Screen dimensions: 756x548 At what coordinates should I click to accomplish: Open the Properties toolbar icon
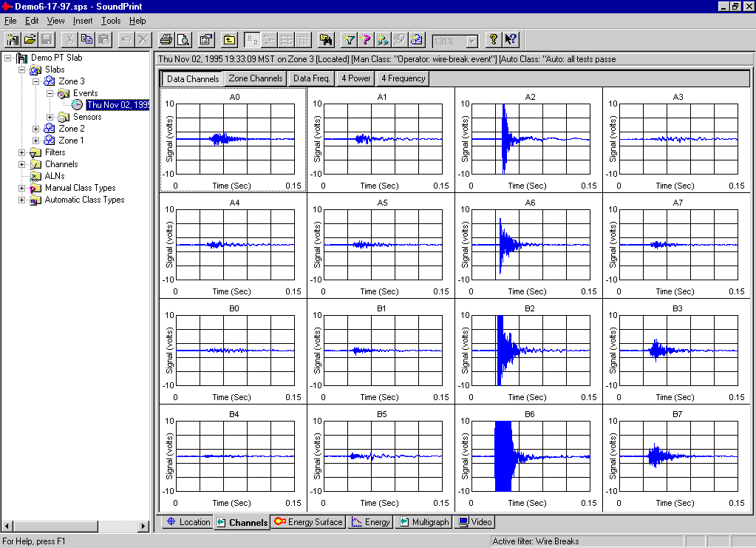click(x=205, y=40)
